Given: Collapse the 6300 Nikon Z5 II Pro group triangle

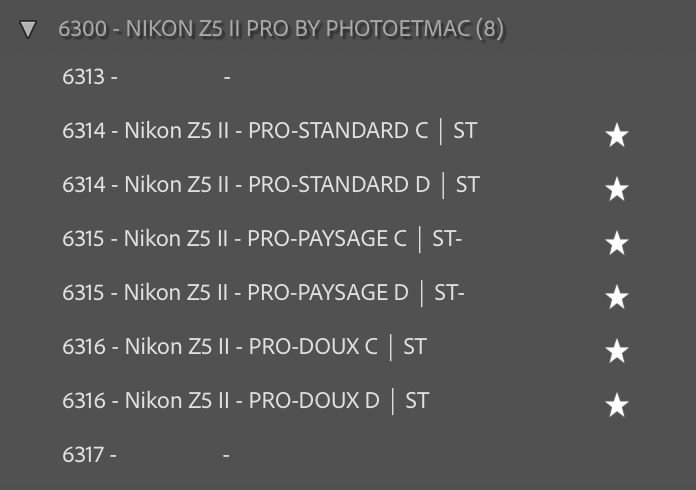Looking at the screenshot, I should tap(28, 29).
